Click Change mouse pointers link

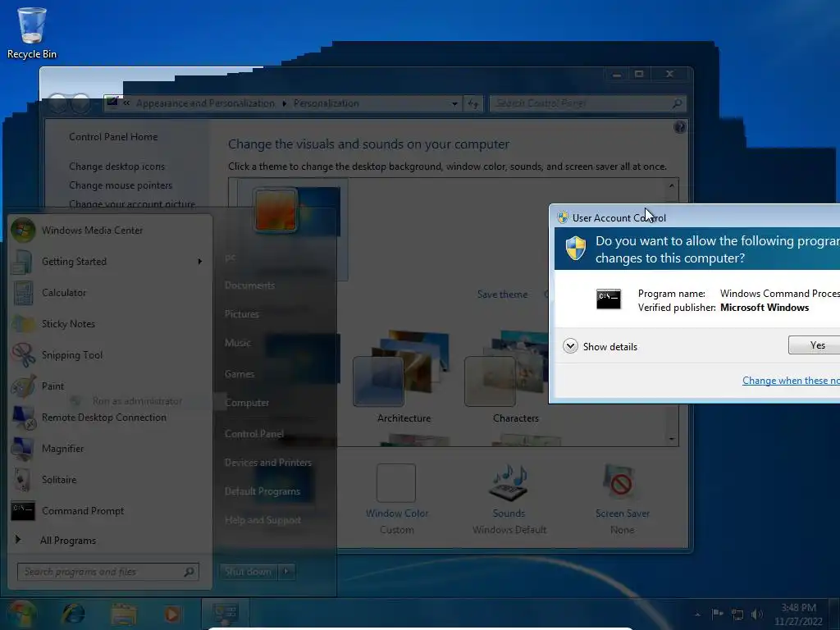pyautogui.click(x=121, y=185)
